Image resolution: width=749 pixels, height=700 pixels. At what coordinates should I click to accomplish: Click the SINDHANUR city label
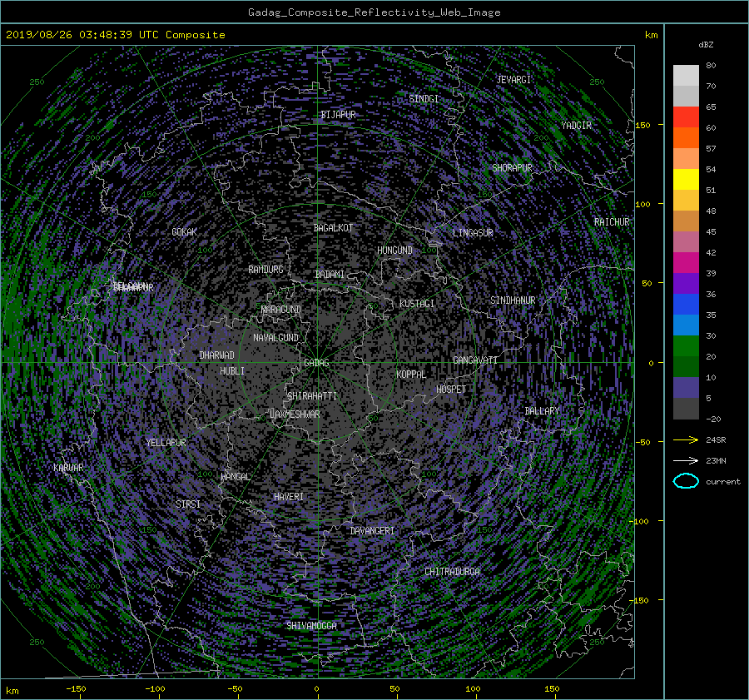click(513, 300)
